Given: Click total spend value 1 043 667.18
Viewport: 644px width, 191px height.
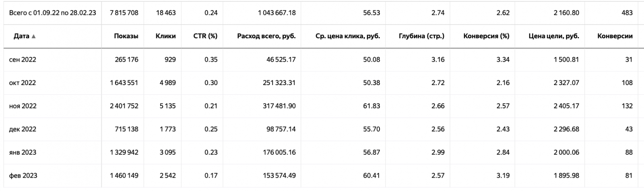Looking at the screenshot, I should 277,13.
